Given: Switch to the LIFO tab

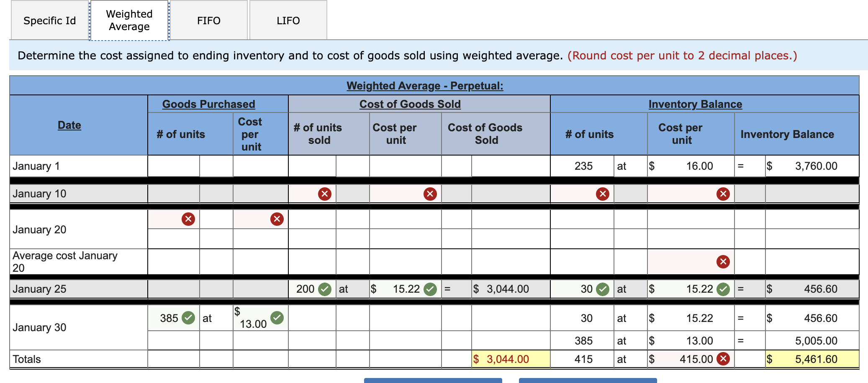Looking at the screenshot, I should point(288,20).
